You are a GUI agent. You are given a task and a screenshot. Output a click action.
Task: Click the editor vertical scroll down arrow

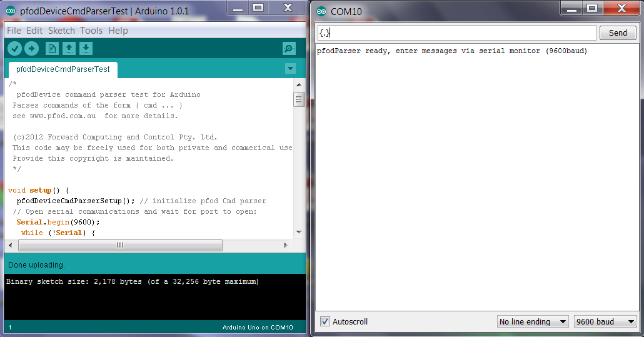299,232
